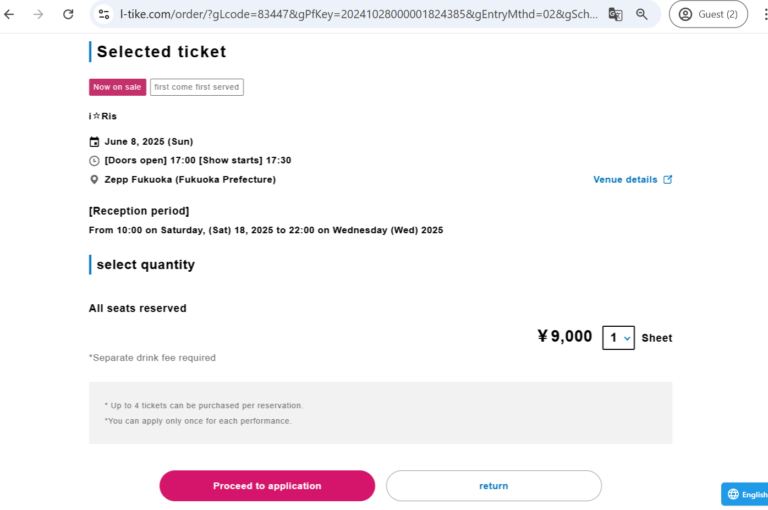Image resolution: width=768 pixels, height=510 pixels.
Task: Click the external link icon beside Venue details
Action: pyautogui.click(x=668, y=180)
